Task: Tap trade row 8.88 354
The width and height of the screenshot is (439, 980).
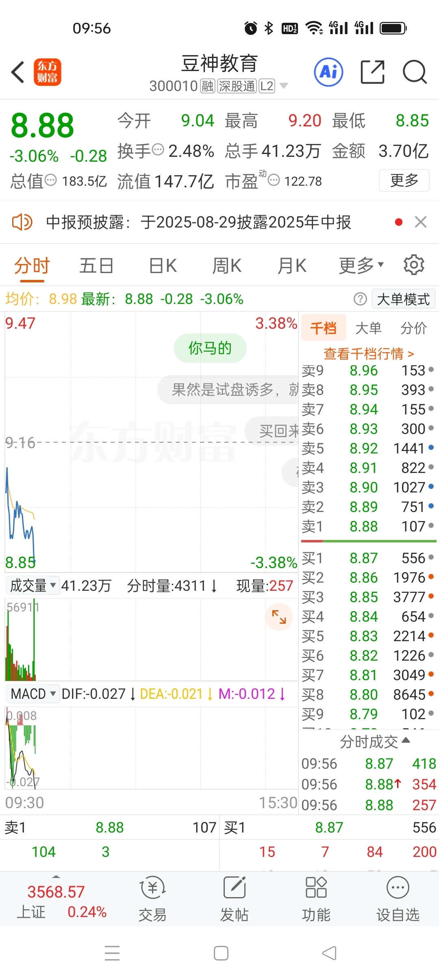Action: pos(369,784)
